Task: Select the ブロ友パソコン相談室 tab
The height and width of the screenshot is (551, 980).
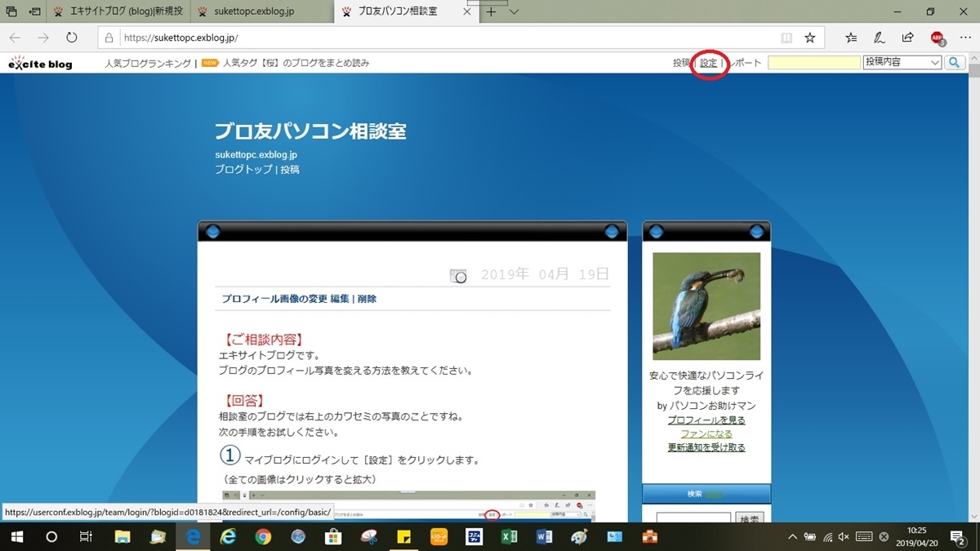Action: 397,12
